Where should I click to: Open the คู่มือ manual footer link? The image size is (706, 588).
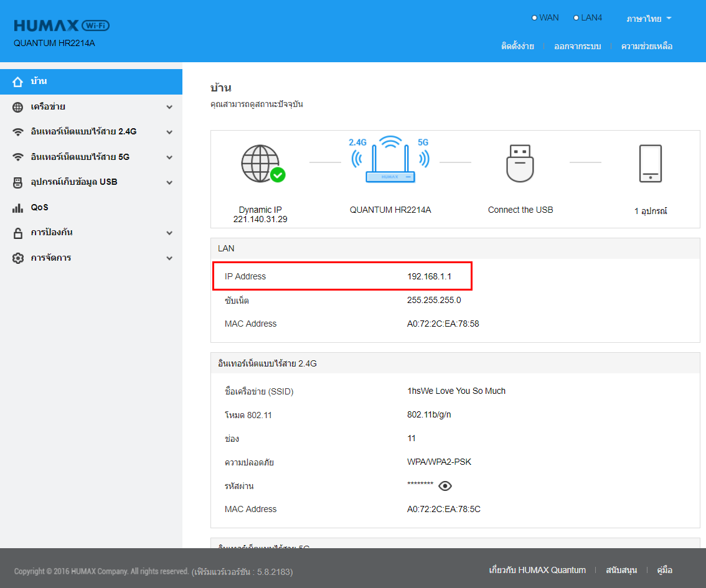coord(664,570)
